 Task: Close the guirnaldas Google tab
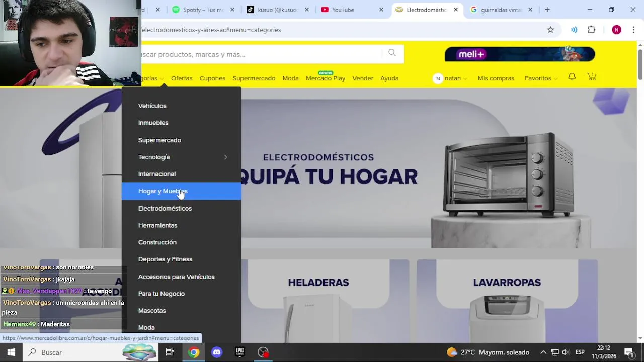tap(530, 10)
